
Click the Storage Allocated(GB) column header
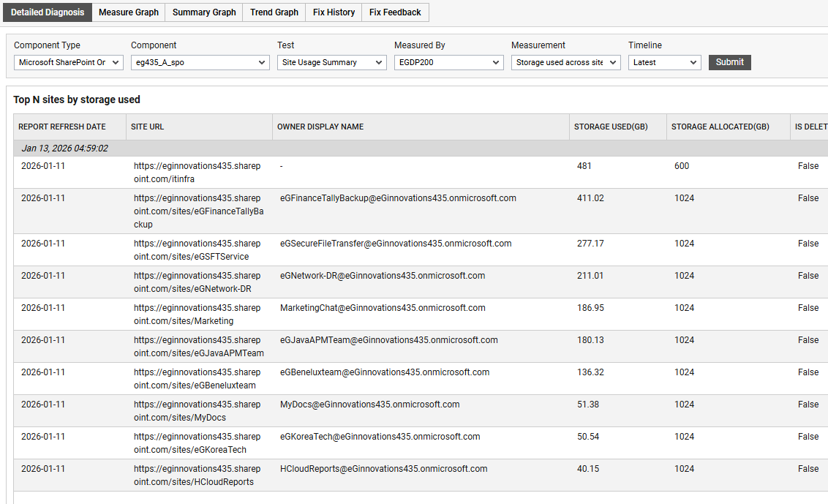click(720, 127)
